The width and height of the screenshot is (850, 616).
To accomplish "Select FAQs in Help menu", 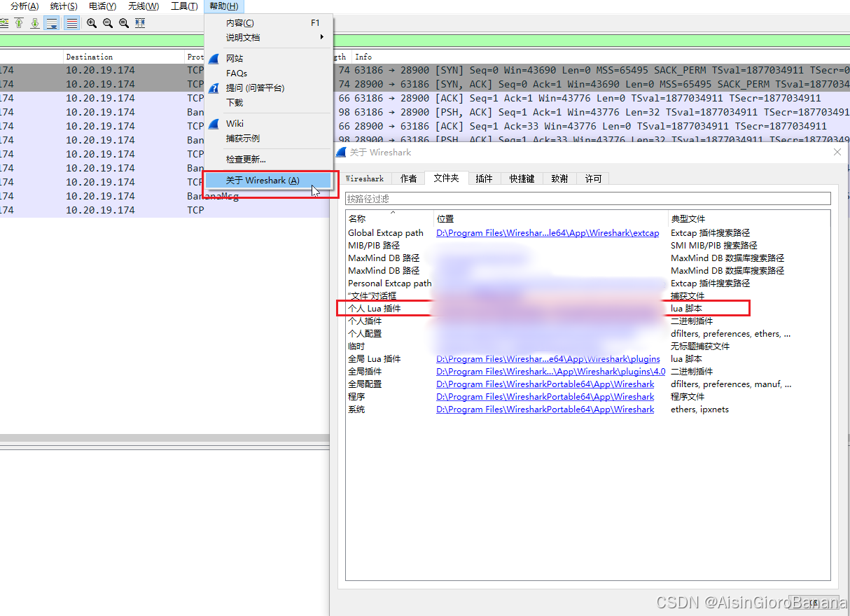I will pyautogui.click(x=269, y=73).
